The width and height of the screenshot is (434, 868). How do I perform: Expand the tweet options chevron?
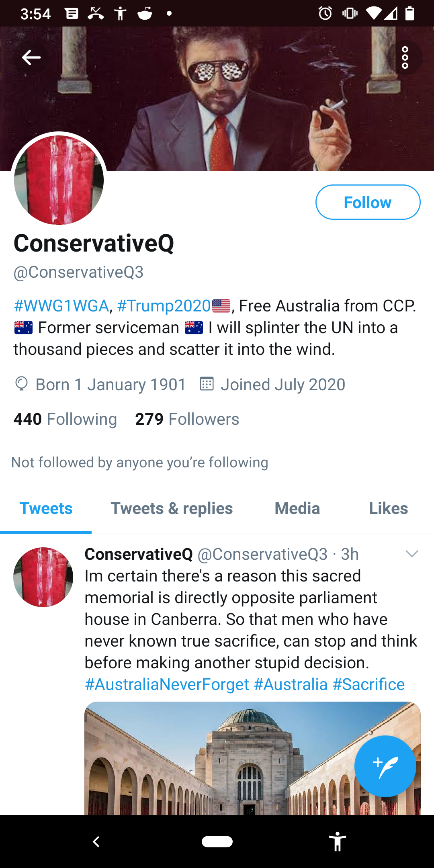(x=412, y=554)
